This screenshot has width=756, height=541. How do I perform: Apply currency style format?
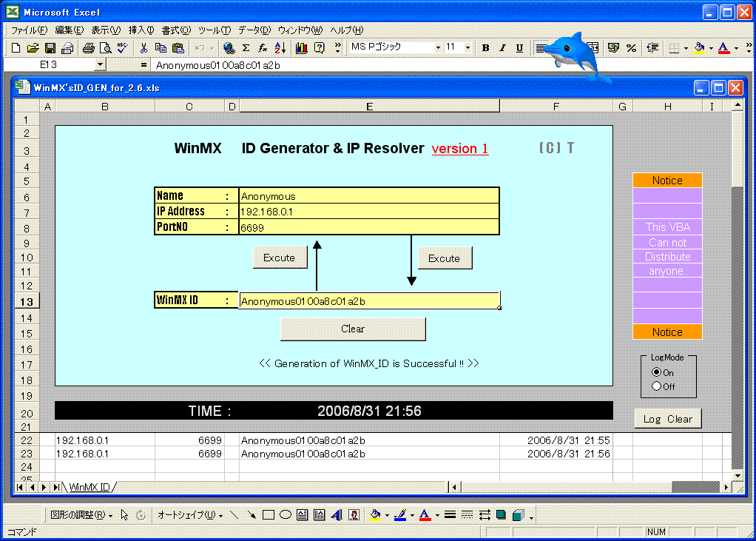point(613,47)
